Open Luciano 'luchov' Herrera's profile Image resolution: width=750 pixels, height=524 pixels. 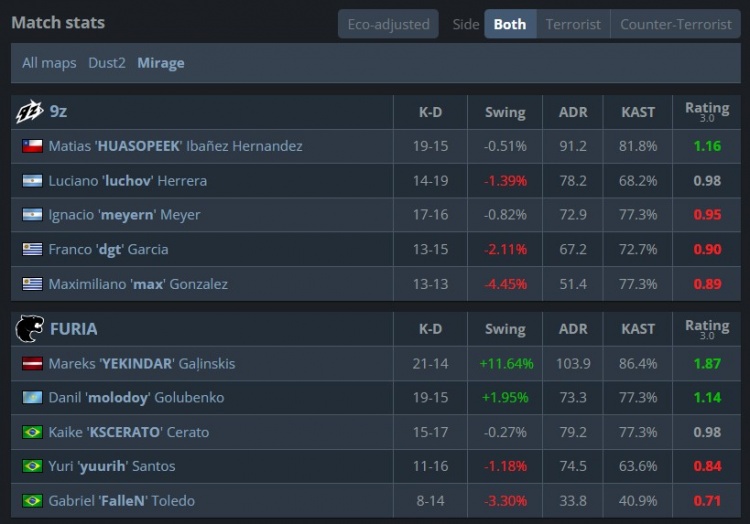[128, 181]
